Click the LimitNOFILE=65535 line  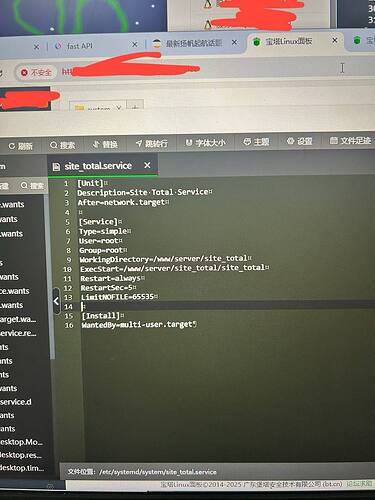118,297
